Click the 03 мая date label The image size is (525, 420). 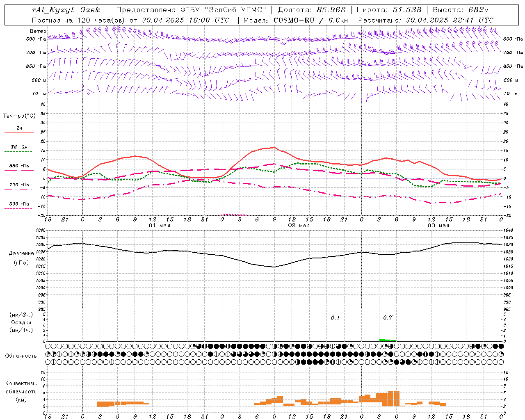coord(438,226)
